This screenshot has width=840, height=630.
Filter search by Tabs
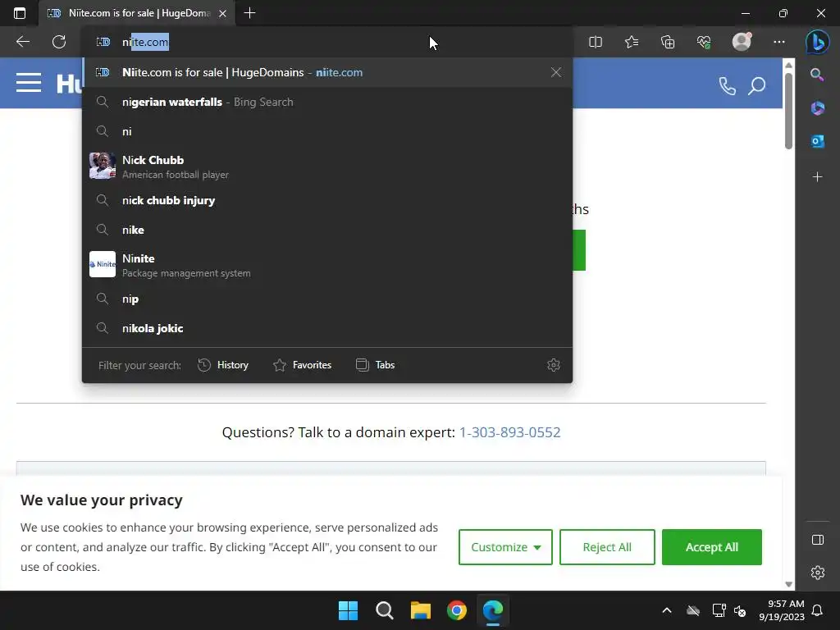click(x=375, y=365)
